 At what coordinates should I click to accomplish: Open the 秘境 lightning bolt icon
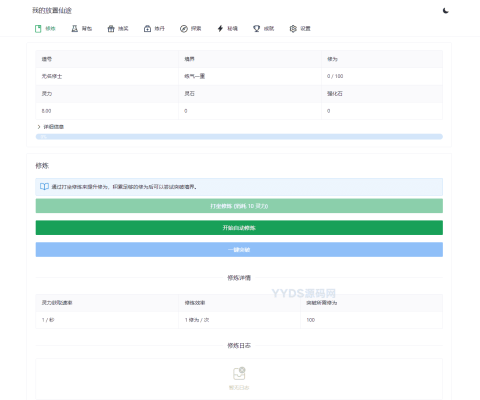[220, 29]
